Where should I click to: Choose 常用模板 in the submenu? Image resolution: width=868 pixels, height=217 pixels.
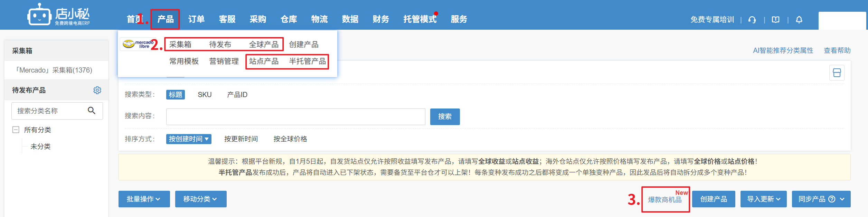(184, 62)
